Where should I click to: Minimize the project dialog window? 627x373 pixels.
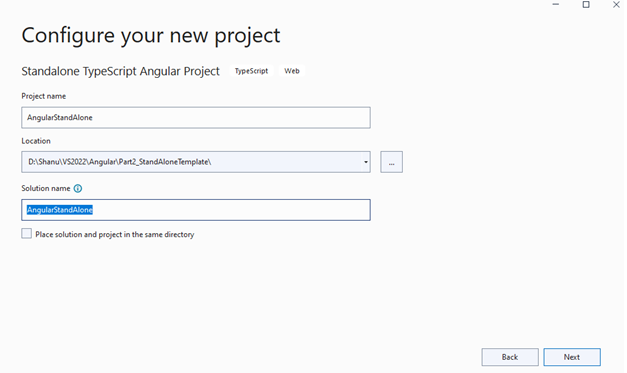pyautogui.click(x=556, y=5)
